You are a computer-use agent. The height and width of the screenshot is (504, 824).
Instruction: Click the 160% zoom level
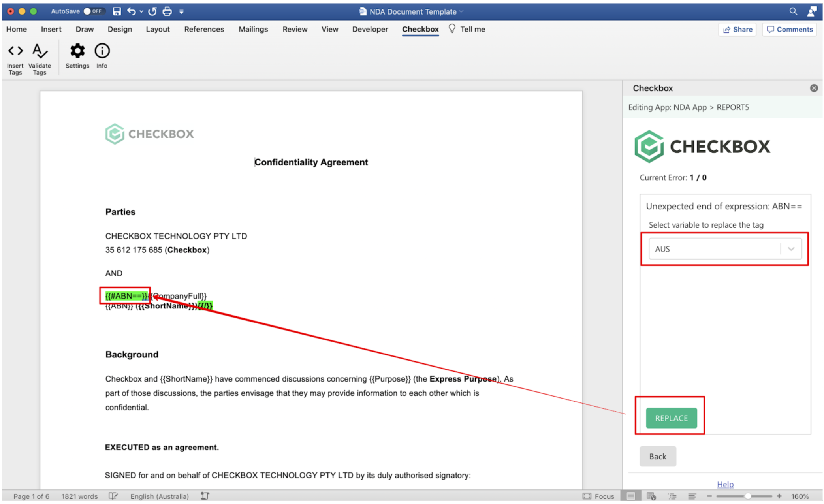800,496
